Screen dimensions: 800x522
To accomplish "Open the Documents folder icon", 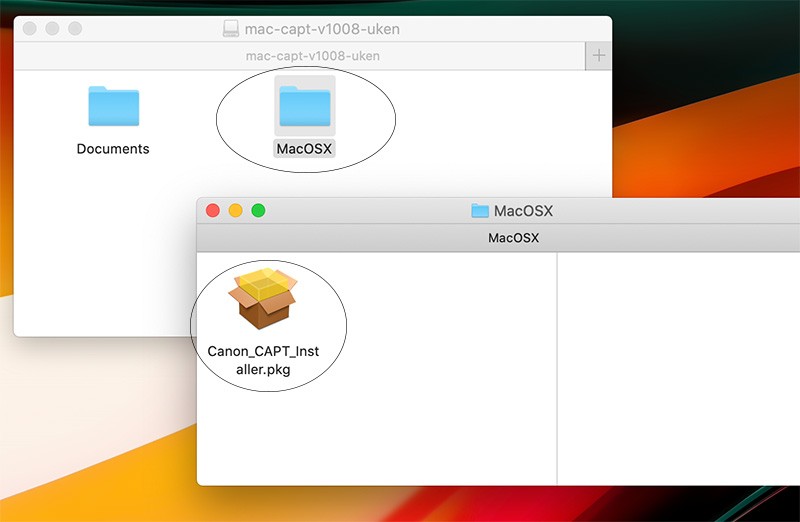I will pyautogui.click(x=113, y=106).
